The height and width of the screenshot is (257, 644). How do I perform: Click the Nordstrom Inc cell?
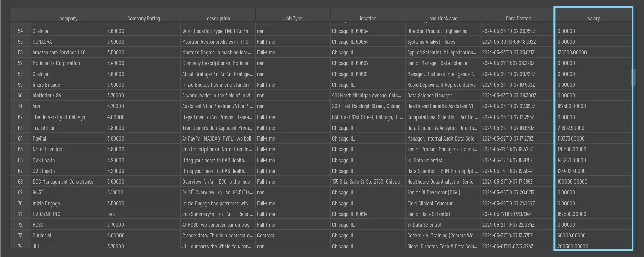coord(68,149)
